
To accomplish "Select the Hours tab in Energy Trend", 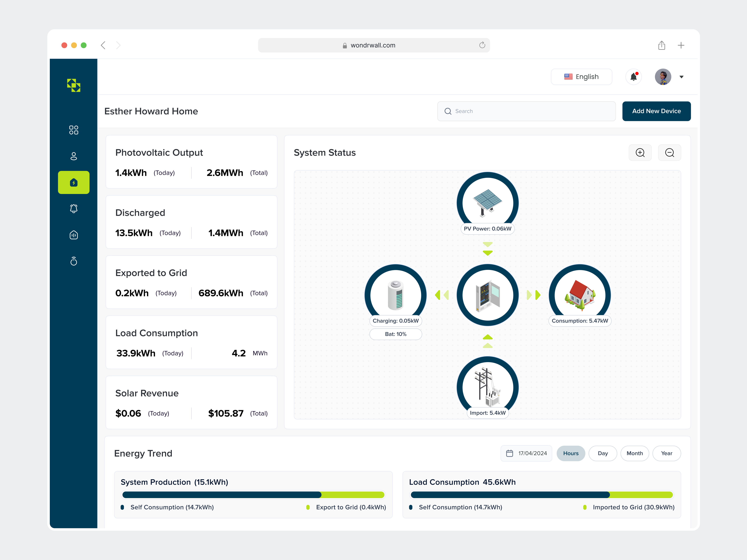I will [x=571, y=453].
